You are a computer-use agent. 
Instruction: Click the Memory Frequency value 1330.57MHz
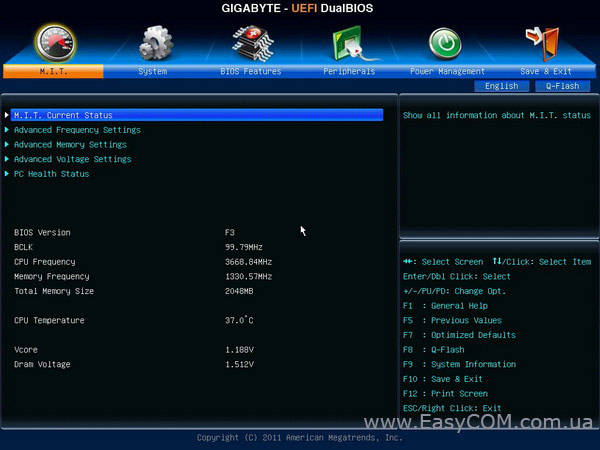[x=248, y=276]
